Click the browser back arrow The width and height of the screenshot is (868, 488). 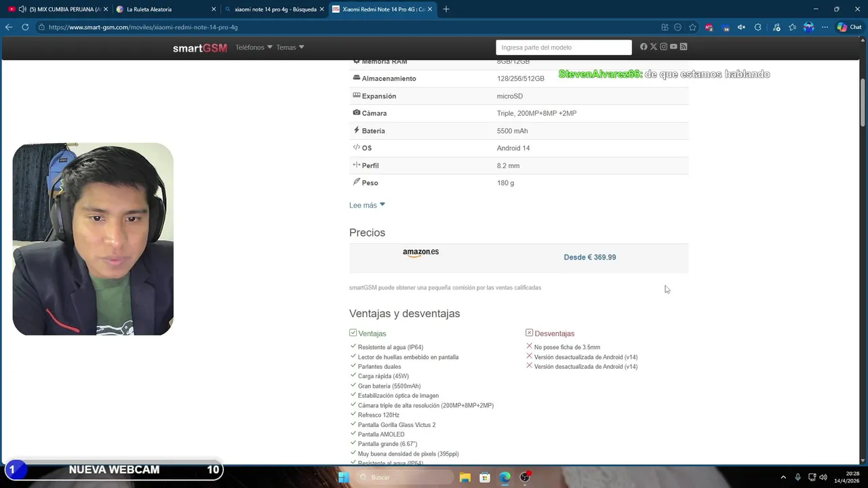(9, 27)
